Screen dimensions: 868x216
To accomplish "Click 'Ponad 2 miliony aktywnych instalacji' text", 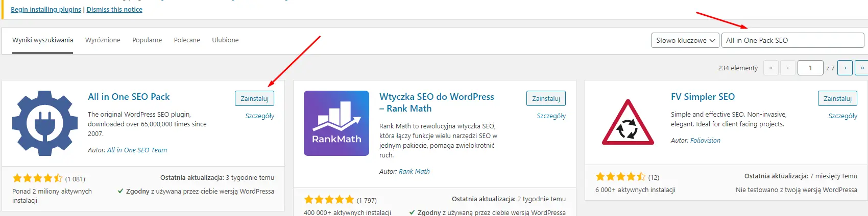I will (x=52, y=196).
